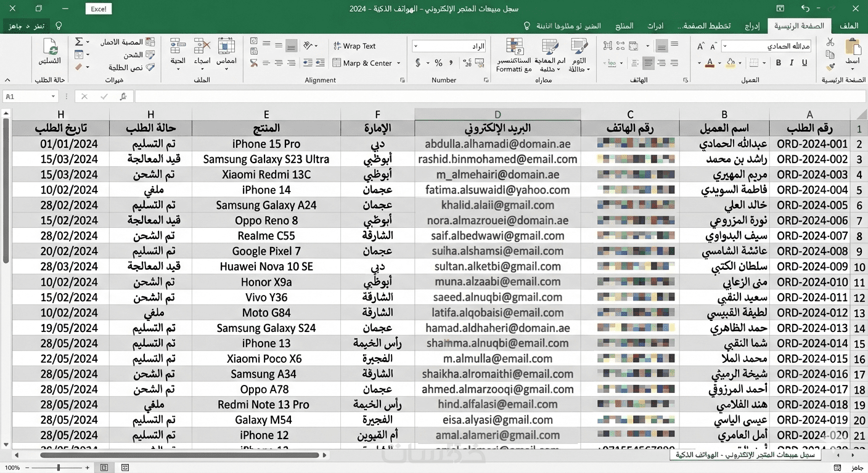Switch to page break preview in status bar

[x=125, y=468]
